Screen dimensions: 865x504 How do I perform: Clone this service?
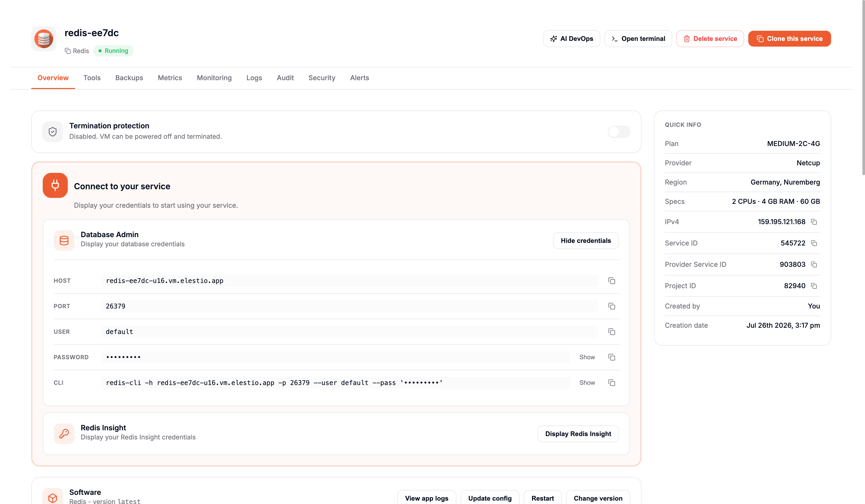coord(789,39)
